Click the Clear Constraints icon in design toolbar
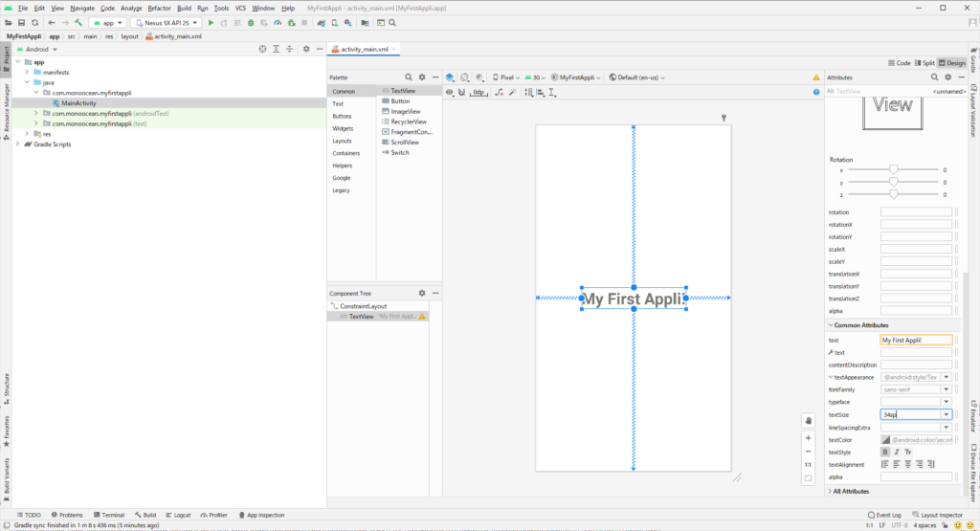The image size is (980, 531). click(x=498, y=93)
